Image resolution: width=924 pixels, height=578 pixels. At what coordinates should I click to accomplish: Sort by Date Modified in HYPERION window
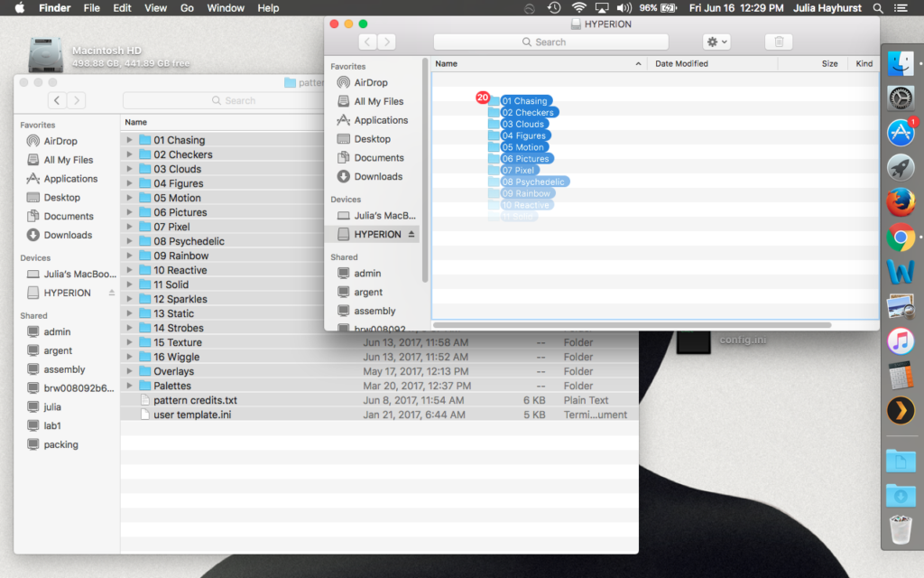click(x=713, y=64)
